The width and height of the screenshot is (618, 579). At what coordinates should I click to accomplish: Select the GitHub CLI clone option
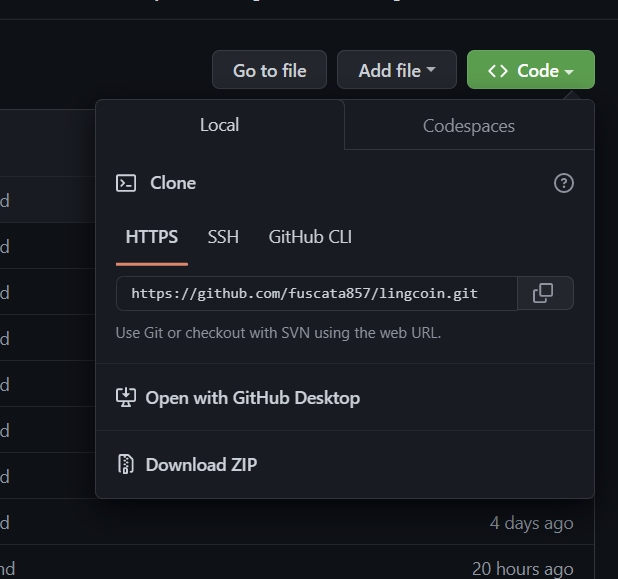tap(310, 237)
